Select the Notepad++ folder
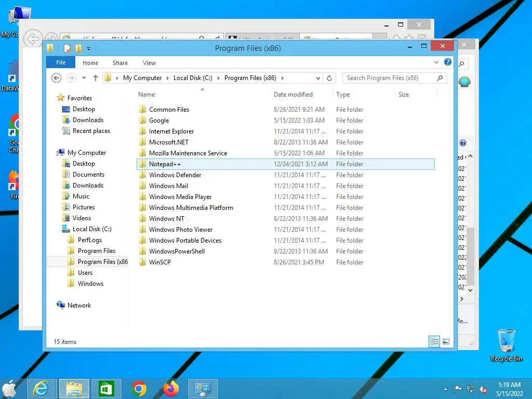Viewport: 532px width, 399px height. pyautogui.click(x=285, y=164)
